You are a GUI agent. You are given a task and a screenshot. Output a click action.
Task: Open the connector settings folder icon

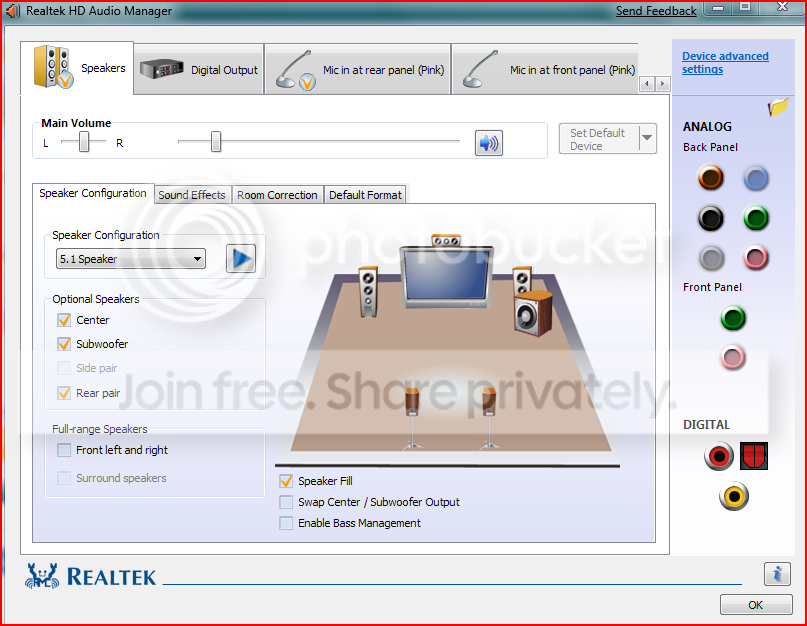(x=778, y=107)
